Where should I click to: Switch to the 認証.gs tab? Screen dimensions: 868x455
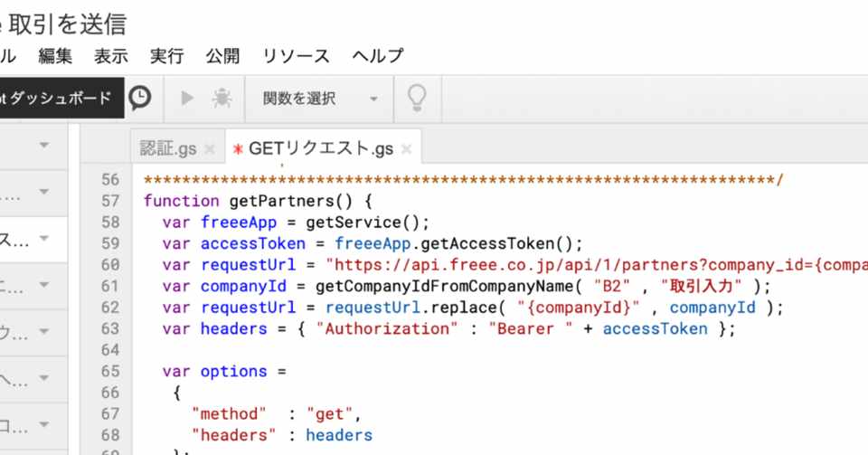(168, 149)
